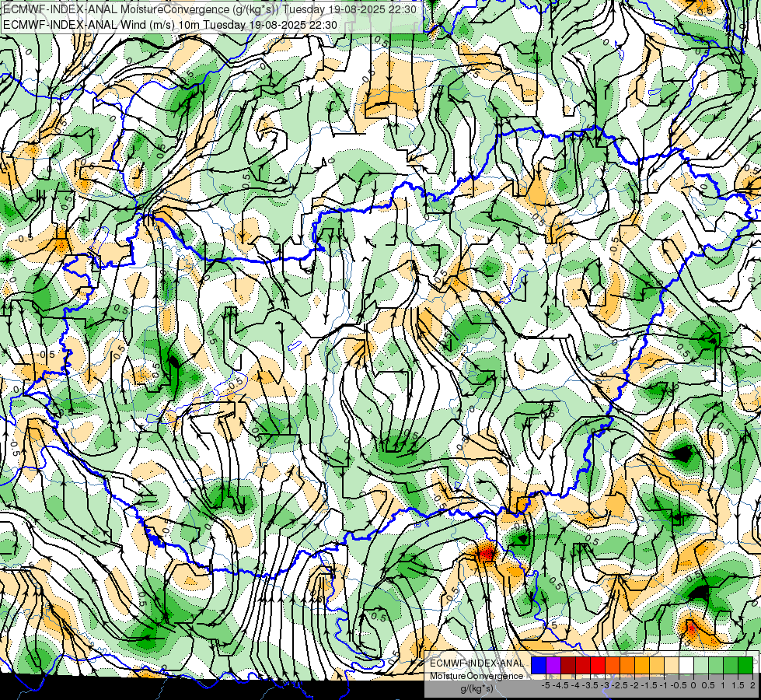The width and height of the screenshot is (761, 700).
Task: Click the legend unit g/(kg*s)
Action: (476, 689)
